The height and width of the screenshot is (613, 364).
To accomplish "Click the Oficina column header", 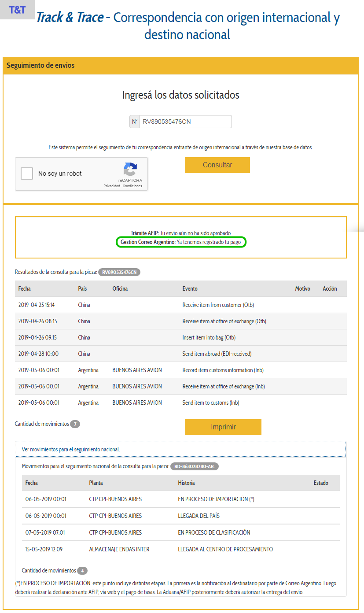I will [x=120, y=289].
